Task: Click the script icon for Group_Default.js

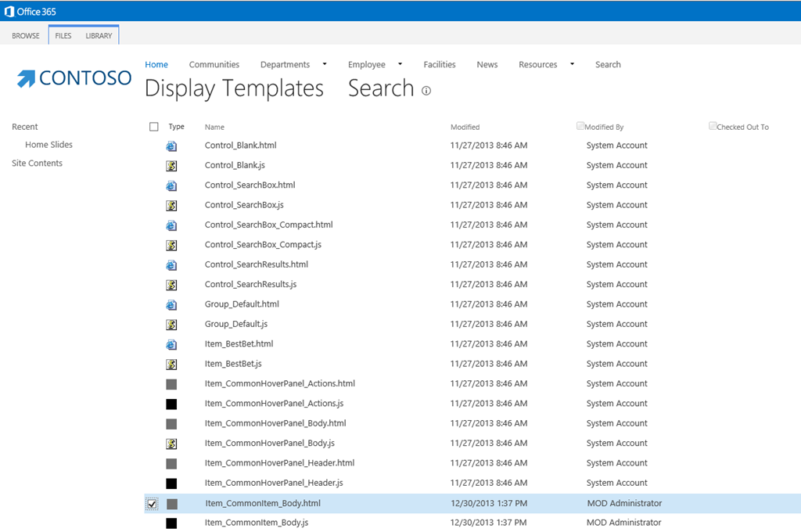Action: (171, 325)
